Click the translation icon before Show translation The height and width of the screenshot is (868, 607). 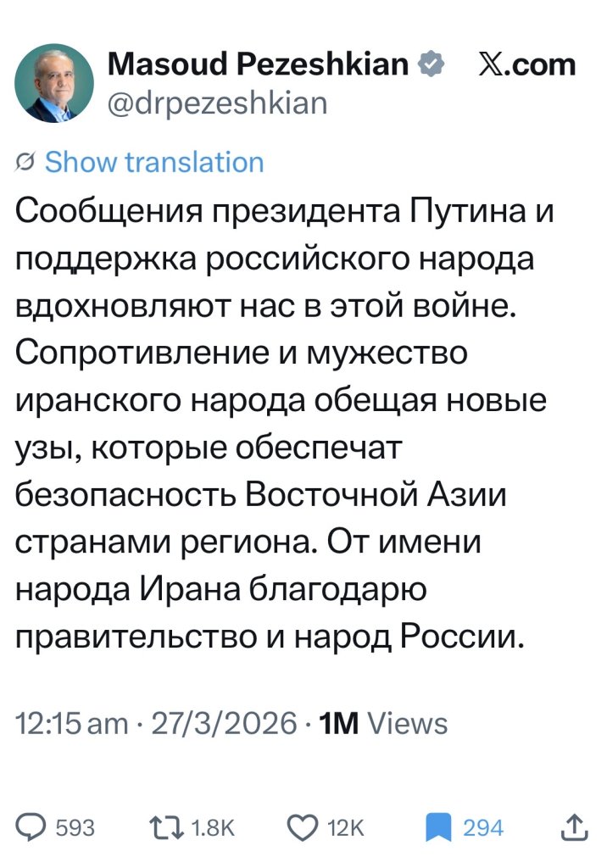[25, 161]
